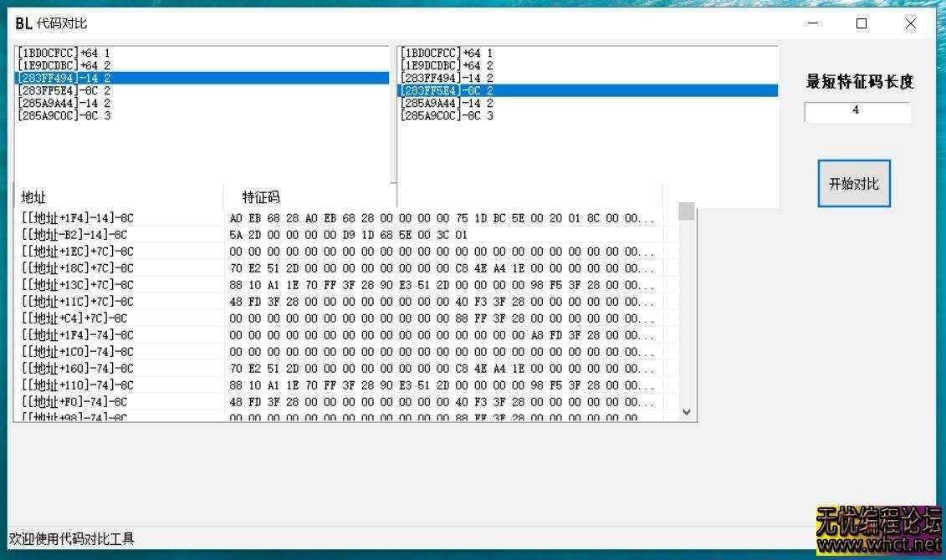Viewport: 946px width, 560px height.
Task: Select row [[地址-B2]-14]-8C in results
Action: (x=74, y=235)
